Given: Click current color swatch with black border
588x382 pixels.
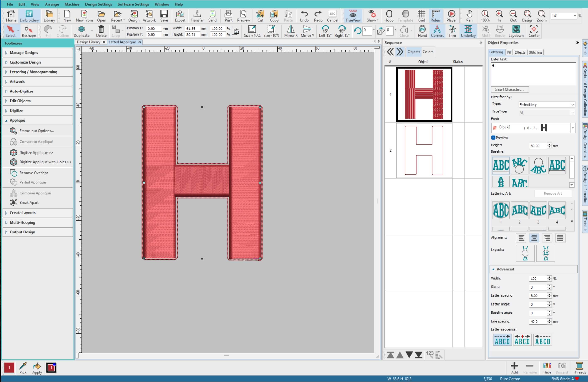Looking at the screenshot, I should point(51,367).
